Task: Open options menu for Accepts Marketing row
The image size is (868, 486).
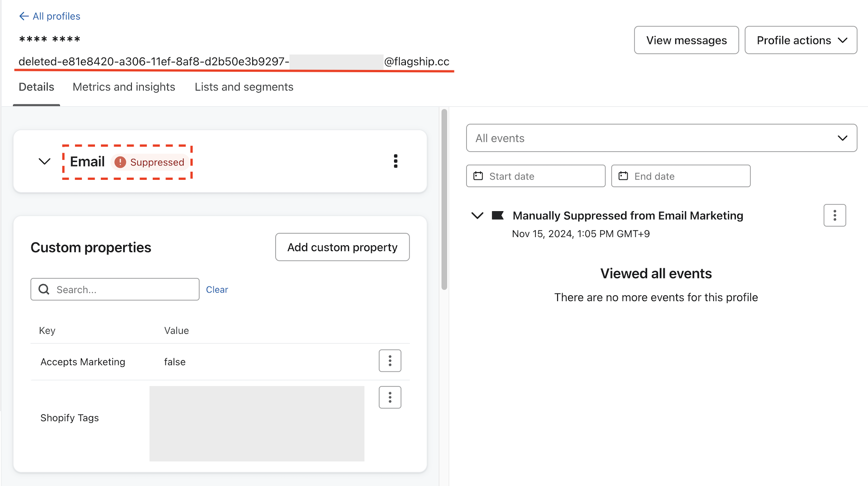Action: (390, 361)
